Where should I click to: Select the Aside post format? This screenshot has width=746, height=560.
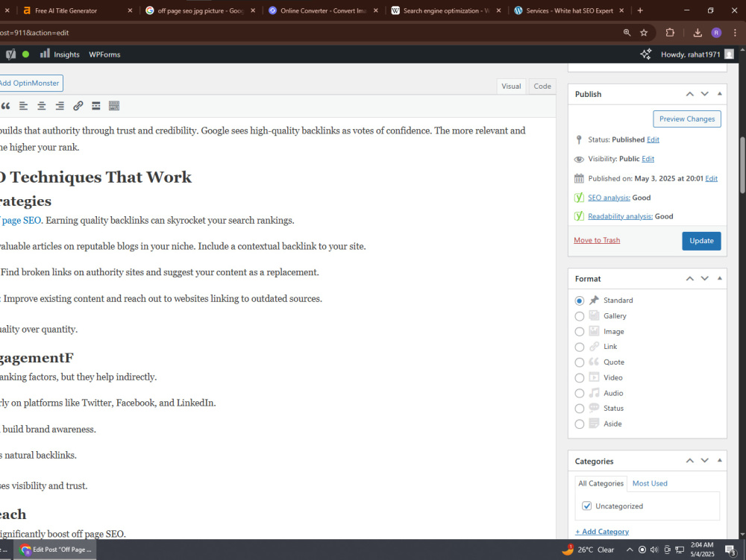[x=579, y=424]
